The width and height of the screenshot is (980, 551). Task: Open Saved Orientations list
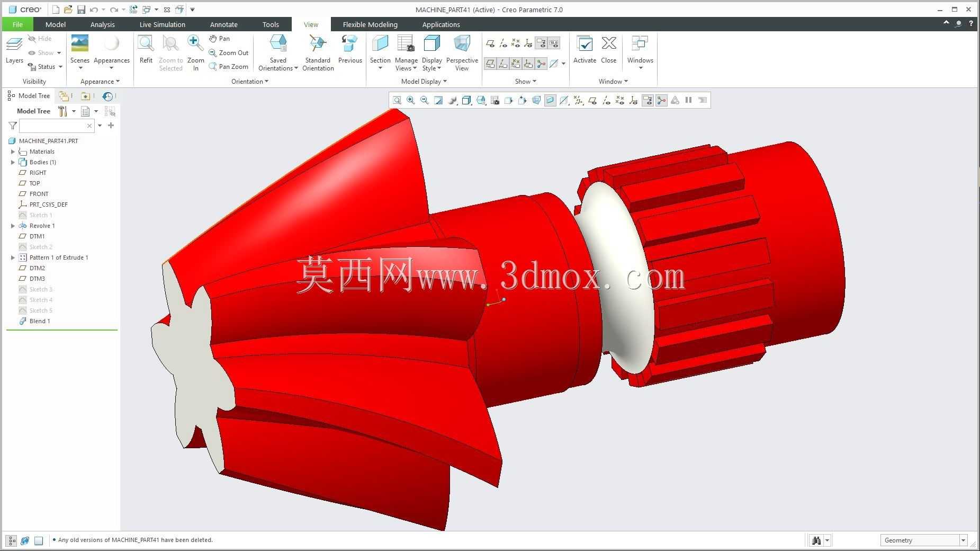278,52
